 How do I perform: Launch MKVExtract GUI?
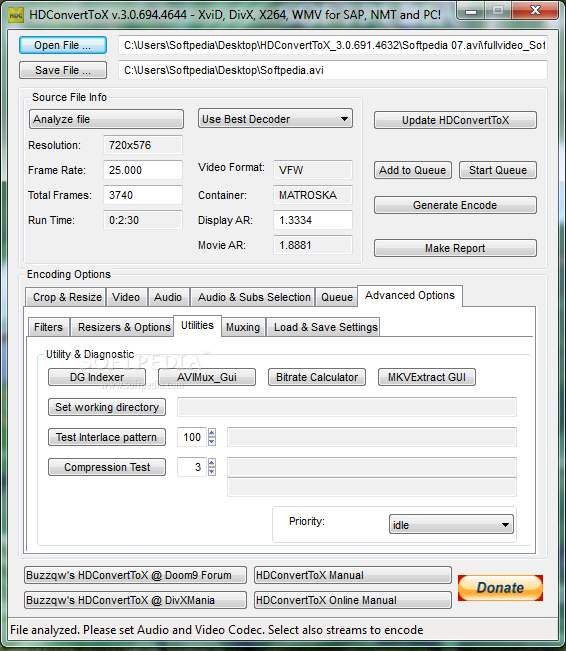(x=427, y=377)
